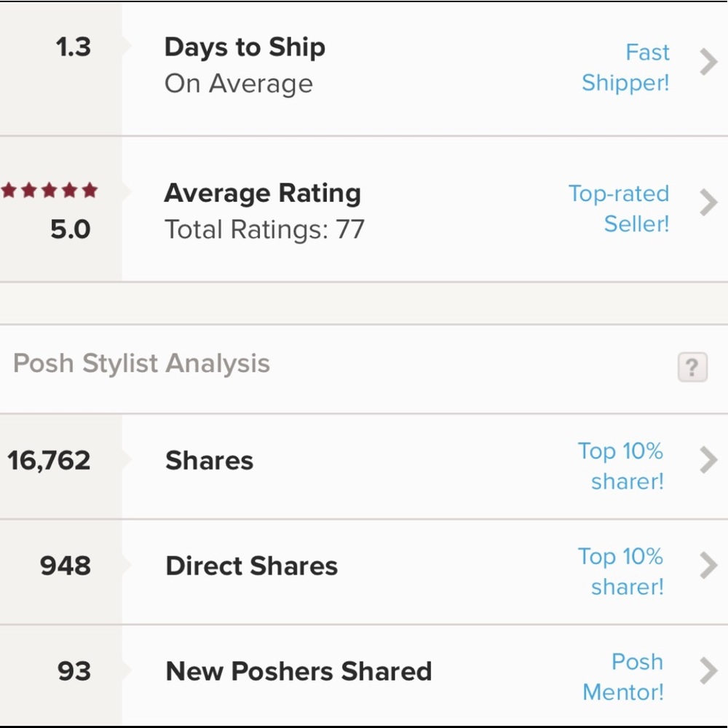Click the Top-rated Seller! link
This screenshot has width=728, height=728.
tap(619, 208)
